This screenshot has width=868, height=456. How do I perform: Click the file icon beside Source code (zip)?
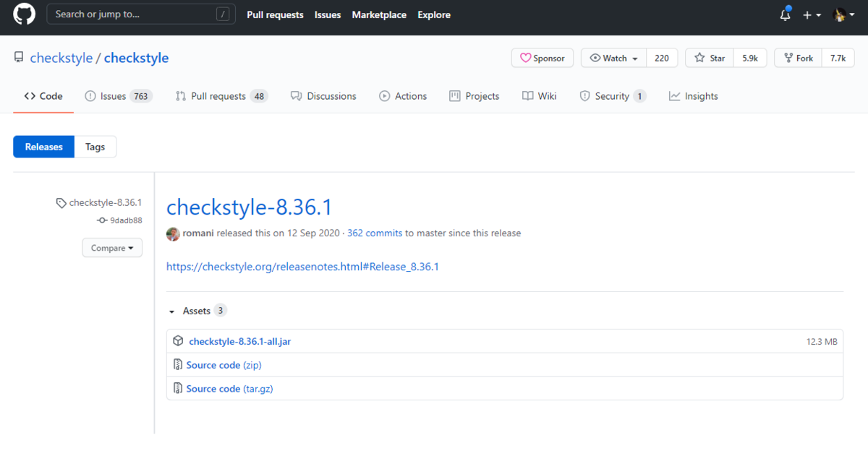pyautogui.click(x=178, y=364)
